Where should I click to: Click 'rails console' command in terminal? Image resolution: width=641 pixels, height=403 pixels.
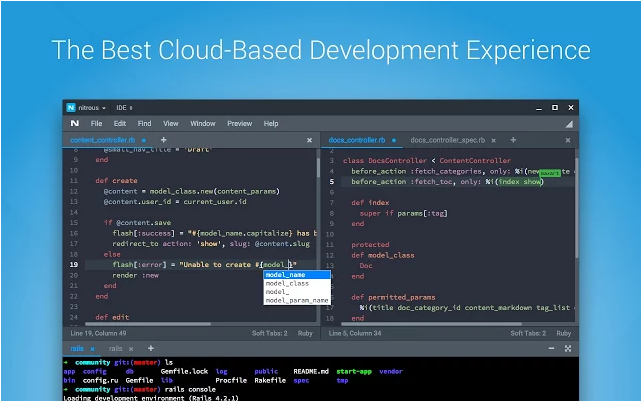click(190, 390)
